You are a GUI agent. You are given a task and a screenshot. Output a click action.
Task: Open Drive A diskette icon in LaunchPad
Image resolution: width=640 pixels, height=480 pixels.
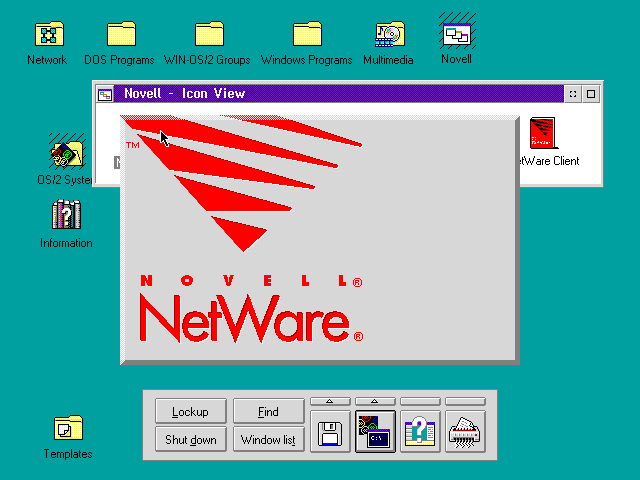(330, 432)
